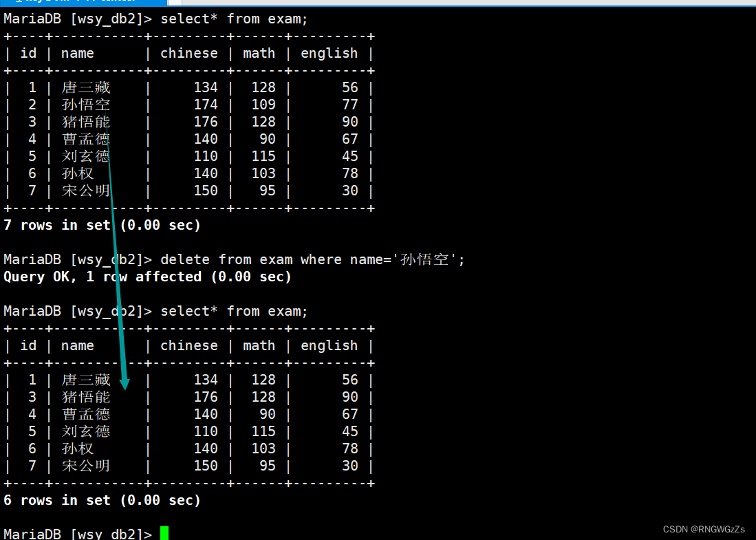The height and width of the screenshot is (540, 756).
Task: Click math score 103 in the 7-row table
Action: point(263,173)
